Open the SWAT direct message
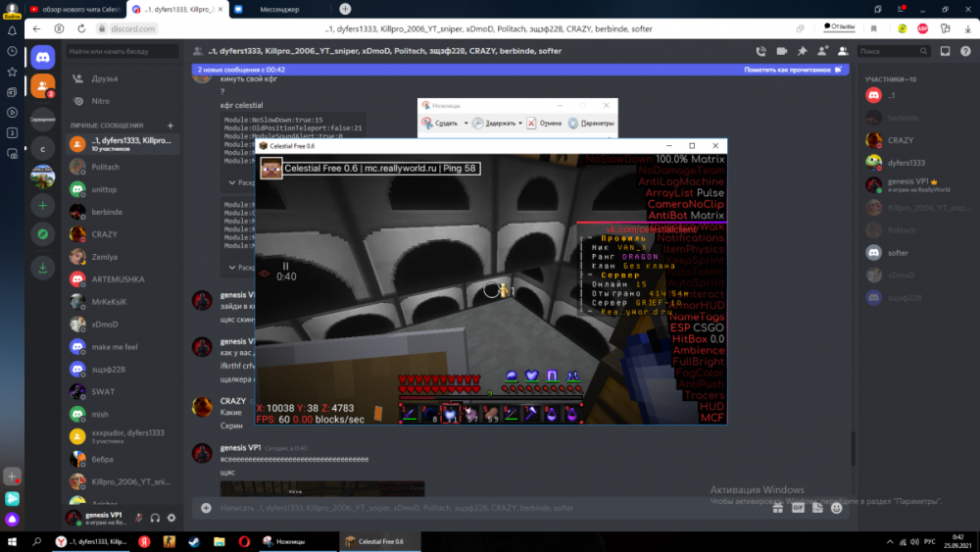The width and height of the screenshot is (980, 552). click(x=122, y=392)
